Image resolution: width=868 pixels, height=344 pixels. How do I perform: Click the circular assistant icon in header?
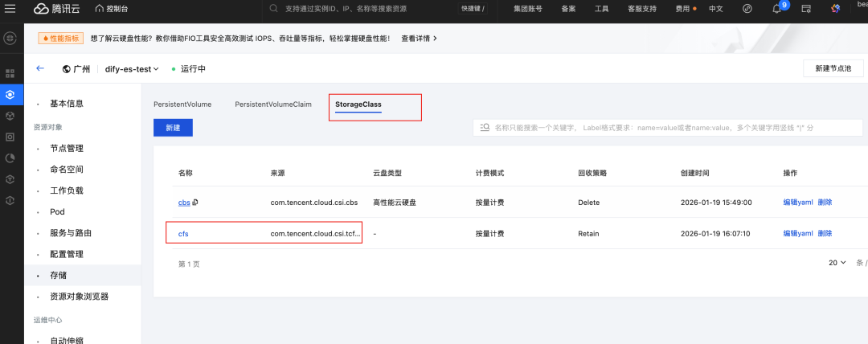pos(747,9)
